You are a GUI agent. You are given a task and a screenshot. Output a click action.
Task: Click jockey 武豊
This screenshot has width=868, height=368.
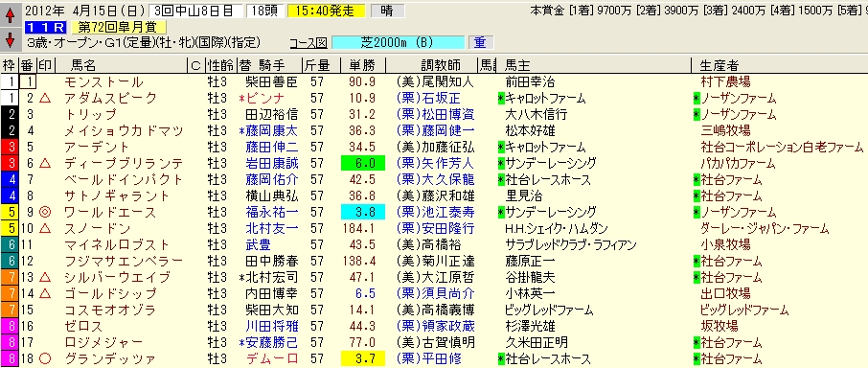tap(259, 244)
